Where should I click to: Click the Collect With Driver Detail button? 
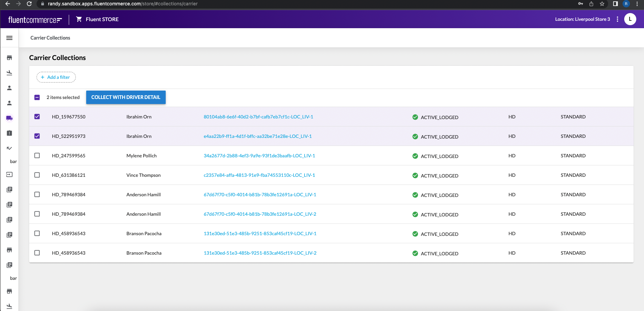coord(126,97)
